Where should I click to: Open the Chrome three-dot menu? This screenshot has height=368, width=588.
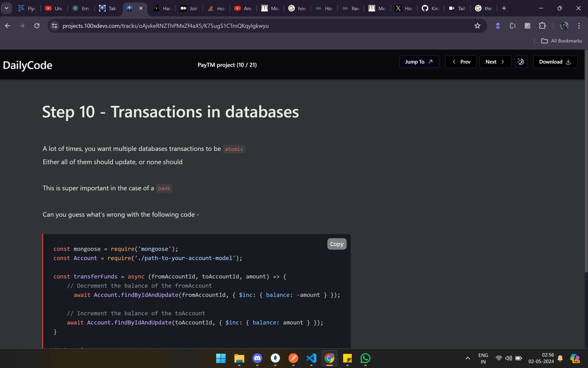[x=579, y=25]
